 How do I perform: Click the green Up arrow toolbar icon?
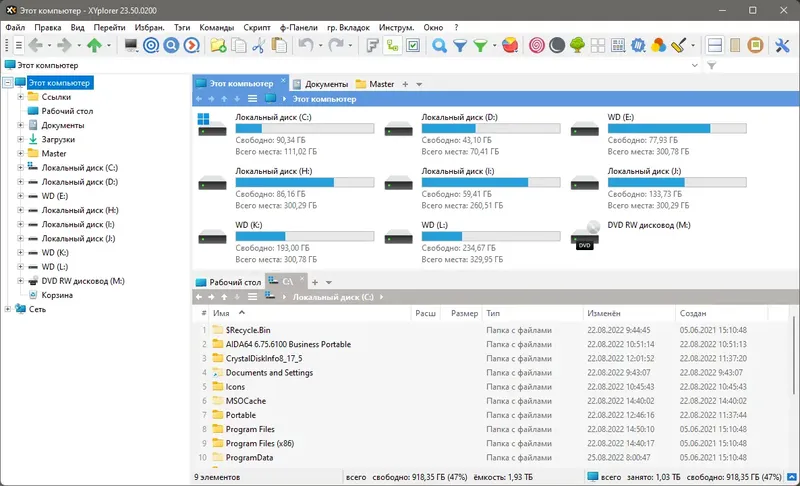pyautogui.click(x=94, y=45)
